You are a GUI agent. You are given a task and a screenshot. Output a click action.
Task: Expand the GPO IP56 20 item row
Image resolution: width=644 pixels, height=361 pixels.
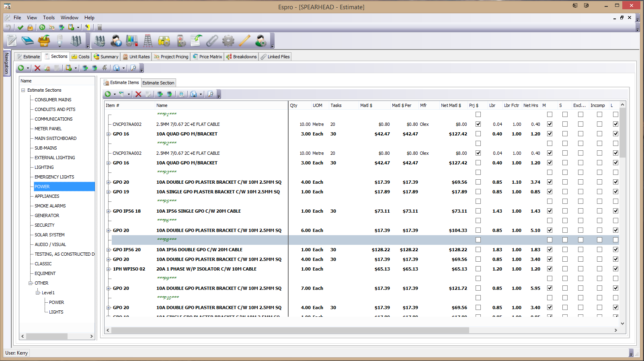109,250
